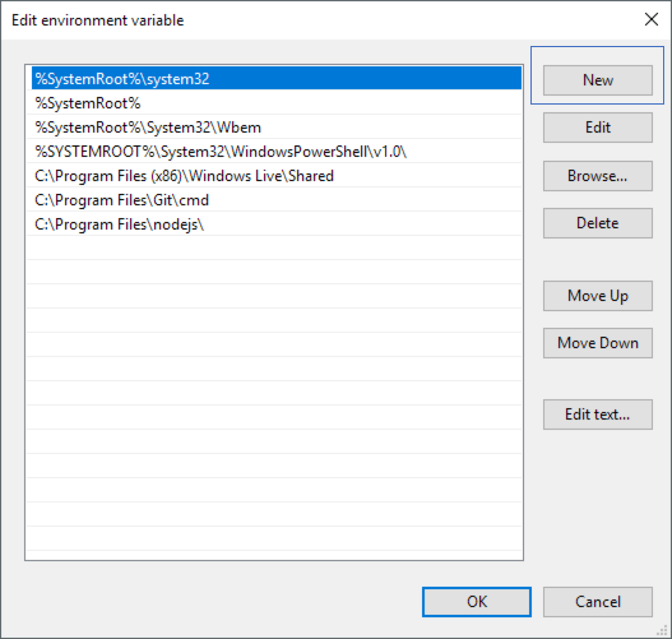Select the Windows Live Shared path
672x639 pixels.
point(182,176)
